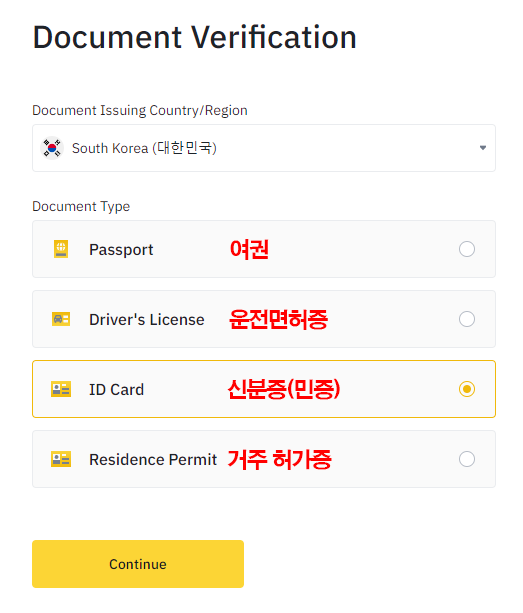Screen dimensions: 523x613
Task: Select the Driver's License radio button
Action: tap(467, 319)
